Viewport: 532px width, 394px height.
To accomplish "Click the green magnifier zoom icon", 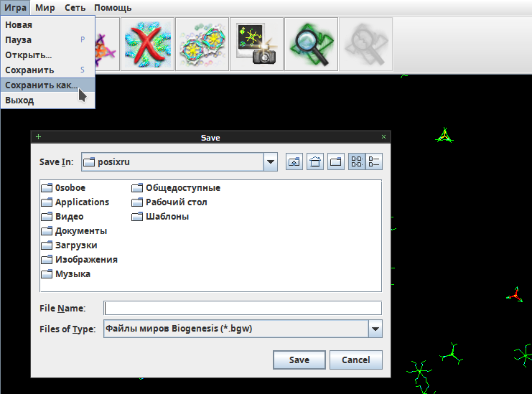I will click(x=312, y=44).
